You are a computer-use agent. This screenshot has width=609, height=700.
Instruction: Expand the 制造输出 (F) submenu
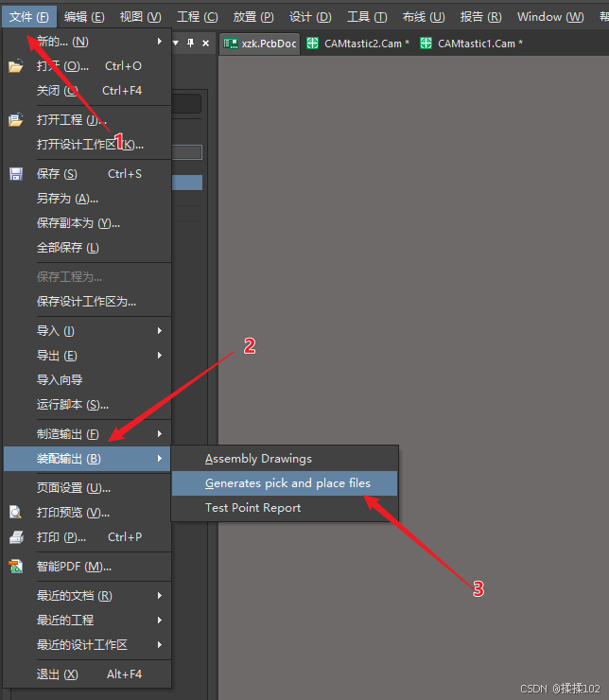coord(87,434)
